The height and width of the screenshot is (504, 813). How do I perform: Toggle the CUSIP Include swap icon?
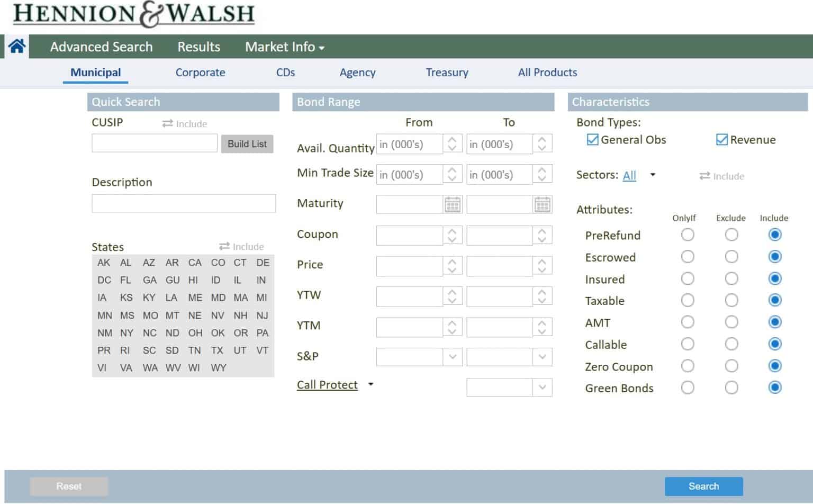pyautogui.click(x=168, y=123)
